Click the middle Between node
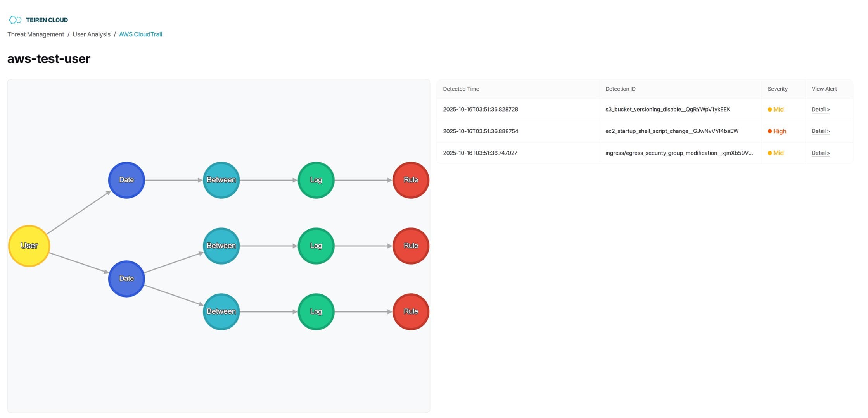The image size is (868, 418). click(x=221, y=245)
